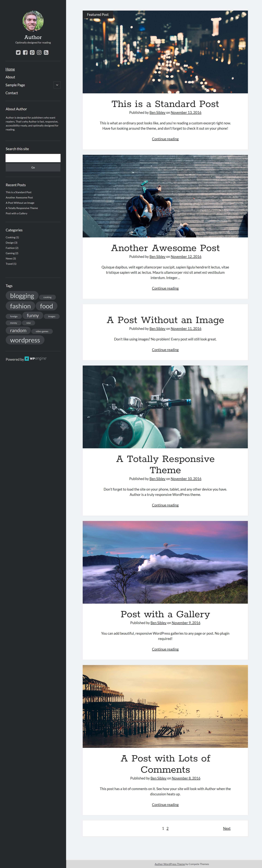Open the November 12, 2016 date link
Screen dimensions: 262x868
coord(186,257)
